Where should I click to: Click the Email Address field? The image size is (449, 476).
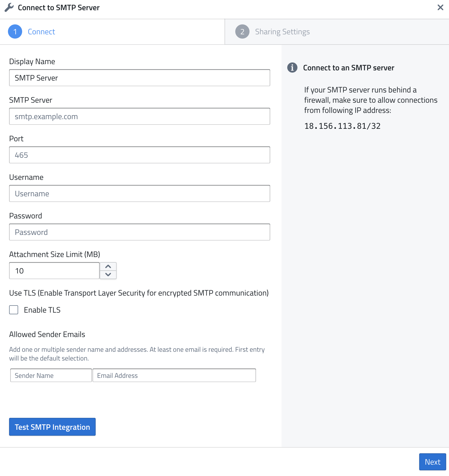pyautogui.click(x=174, y=375)
